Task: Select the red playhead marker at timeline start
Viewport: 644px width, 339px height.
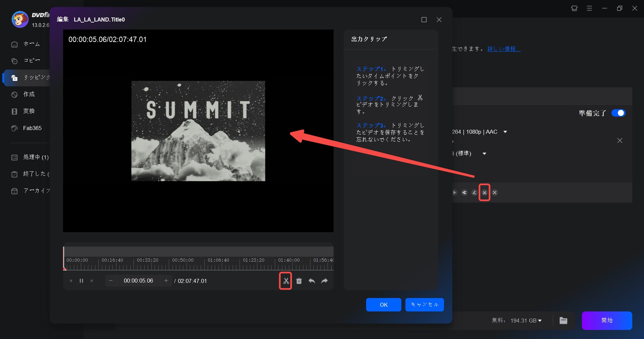Action: (x=64, y=268)
